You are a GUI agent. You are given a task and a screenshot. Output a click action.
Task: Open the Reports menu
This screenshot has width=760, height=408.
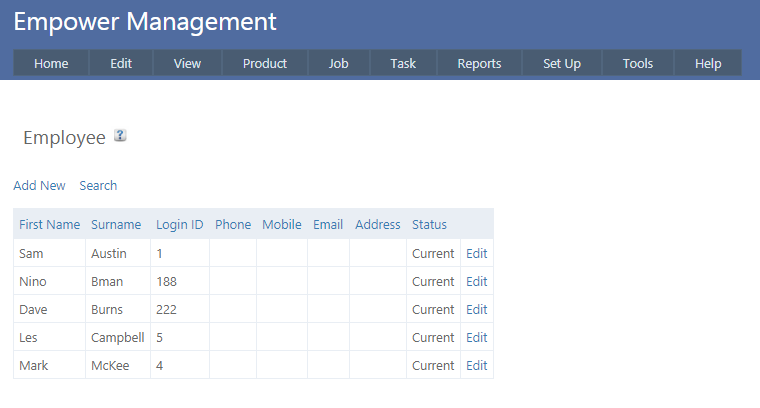click(479, 63)
